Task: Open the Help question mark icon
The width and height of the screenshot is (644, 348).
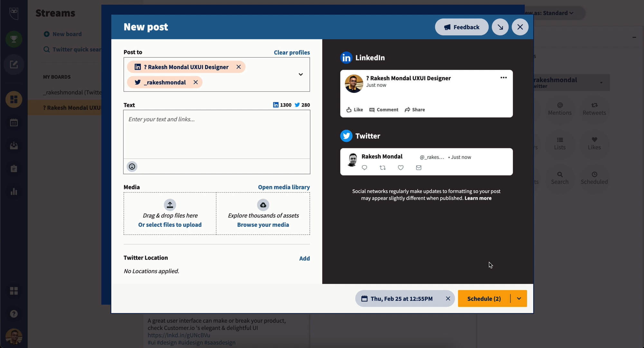Action: pos(14,314)
